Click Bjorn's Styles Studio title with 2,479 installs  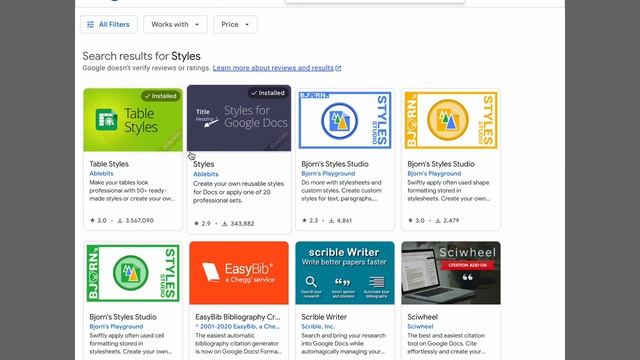pyautogui.click(x=441, y=164)
